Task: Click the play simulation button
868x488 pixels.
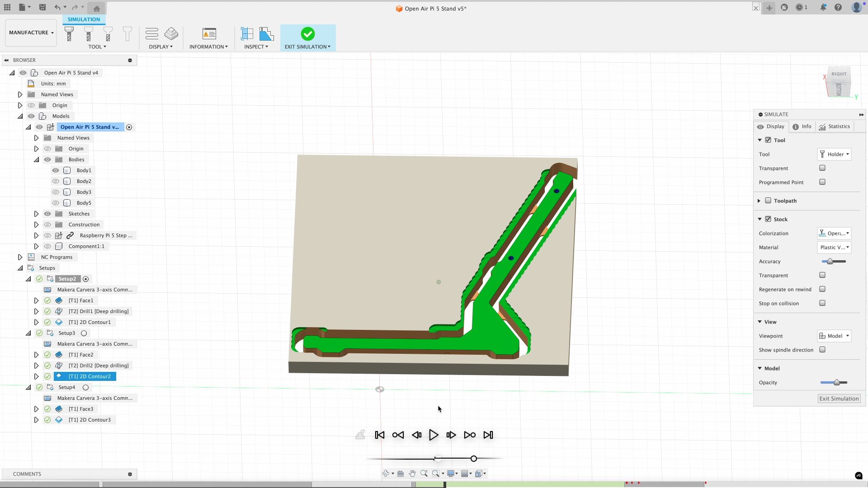Action: coord(433,435)
